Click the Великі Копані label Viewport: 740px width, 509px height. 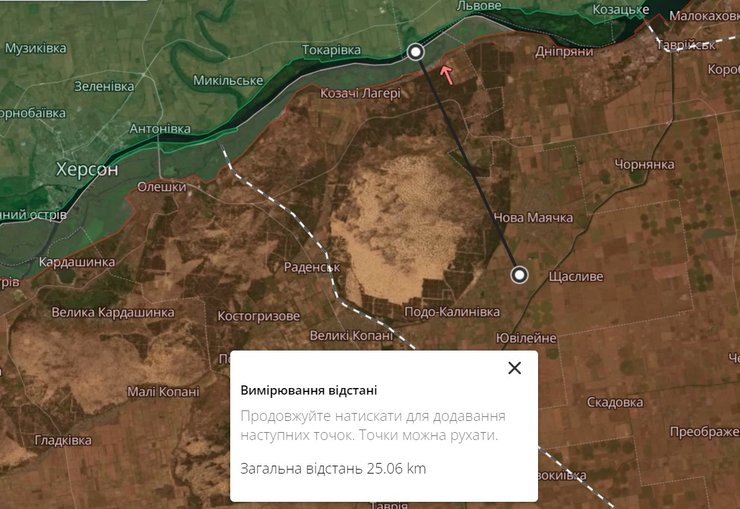coord(352,335)
